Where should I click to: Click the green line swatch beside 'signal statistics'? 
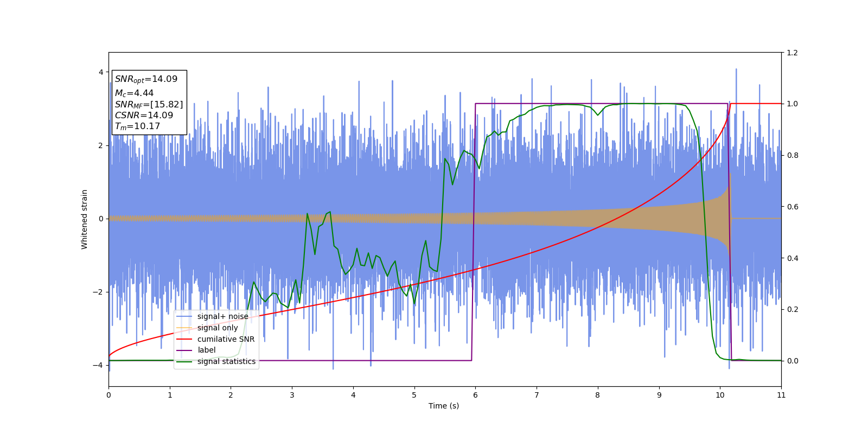click(184, 362)
